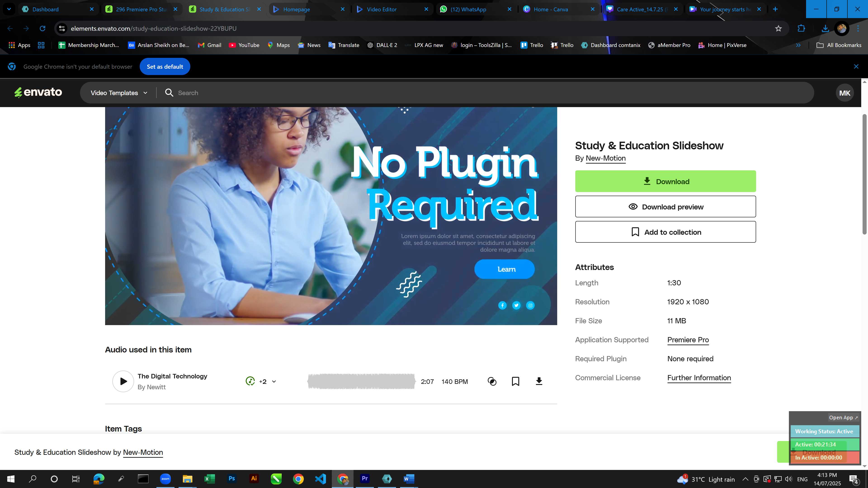Bookmark The Digital Technology audio track
868x488 pixels.
tap(515, 382)
